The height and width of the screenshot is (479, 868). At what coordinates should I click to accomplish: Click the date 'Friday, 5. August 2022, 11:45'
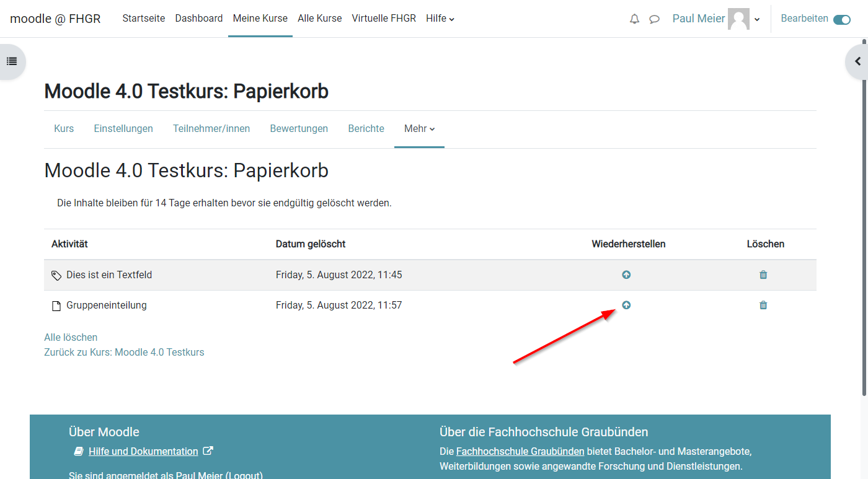pos(339,275)
